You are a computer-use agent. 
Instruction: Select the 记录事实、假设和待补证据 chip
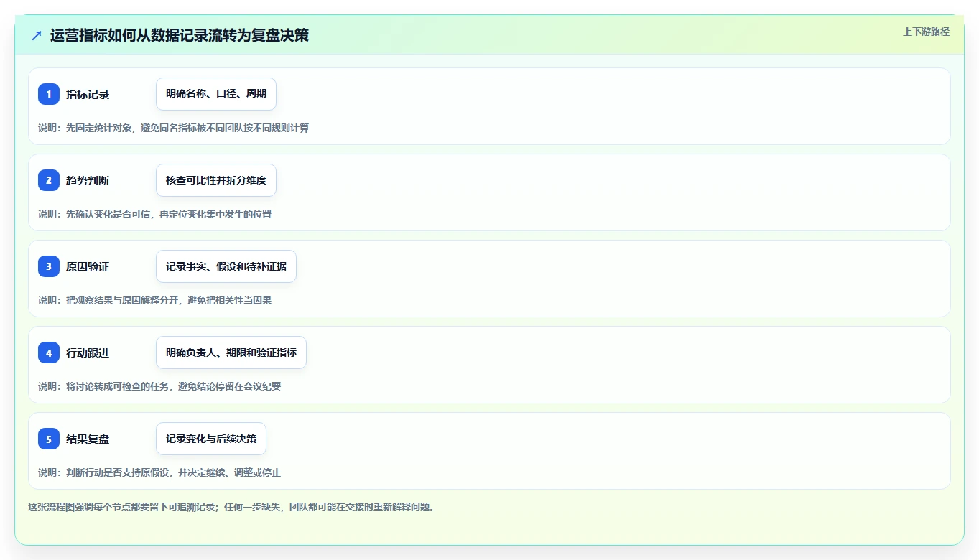(x=226, y=266)
